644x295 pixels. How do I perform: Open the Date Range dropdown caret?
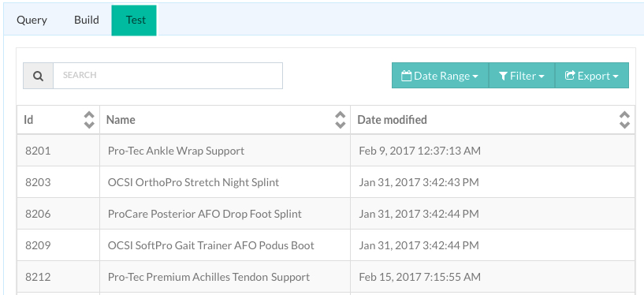pyautogui.click(x=475, y=77)
